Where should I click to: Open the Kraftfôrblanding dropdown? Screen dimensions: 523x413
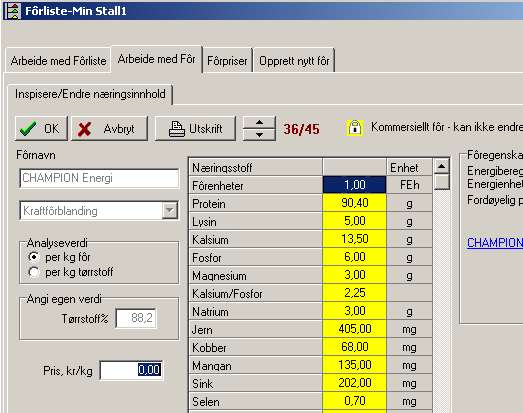(170, 211)
